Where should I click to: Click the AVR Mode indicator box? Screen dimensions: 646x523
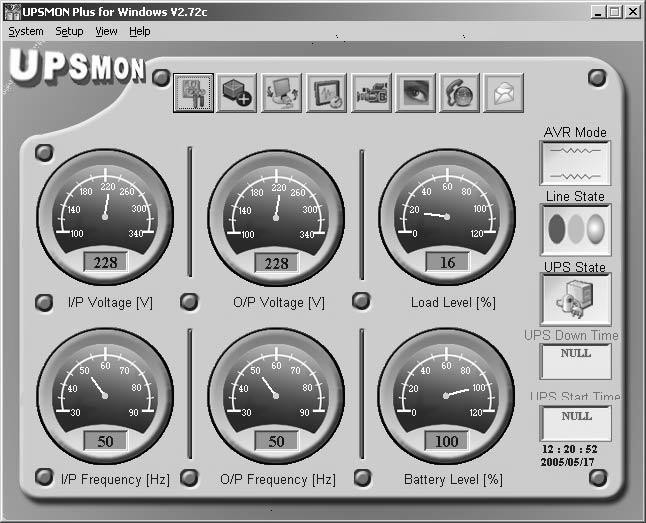(x=575, y=162)
